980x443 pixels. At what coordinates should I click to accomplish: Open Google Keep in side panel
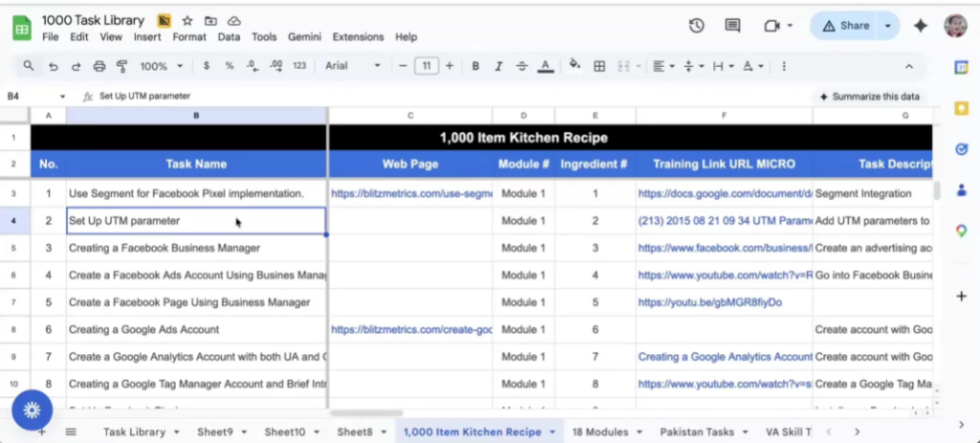click(x=961, y=108)
